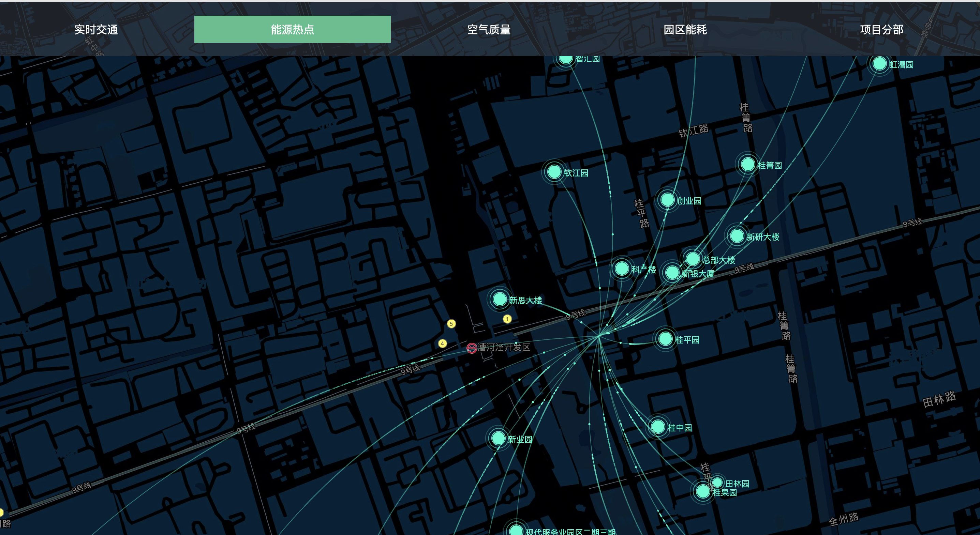Click the 田林园 hotspot marker
The height and width of the screenshot is (535, 980).
click(x=717, y=483)
